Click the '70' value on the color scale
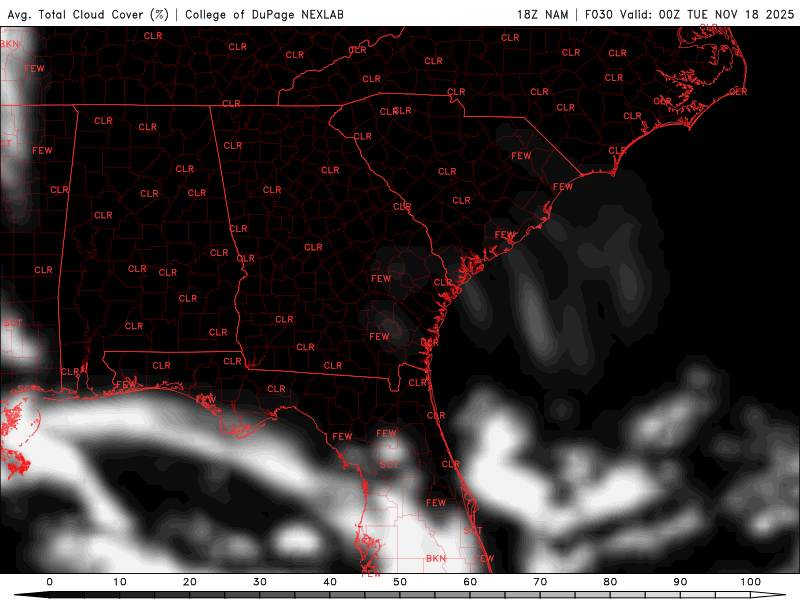Image resolution: width=800 pixels, height=600 pixels. [540, 582]
